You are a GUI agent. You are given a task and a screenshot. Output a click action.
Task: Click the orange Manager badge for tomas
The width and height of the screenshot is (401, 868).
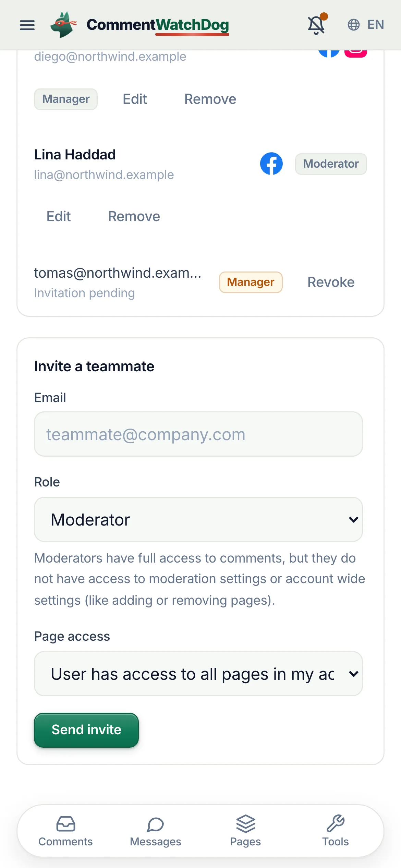point(251,282)
